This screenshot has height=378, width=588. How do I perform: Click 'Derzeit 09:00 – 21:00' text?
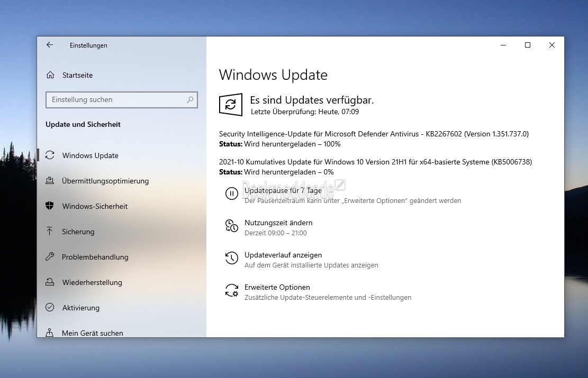click(x=276, y=233)
